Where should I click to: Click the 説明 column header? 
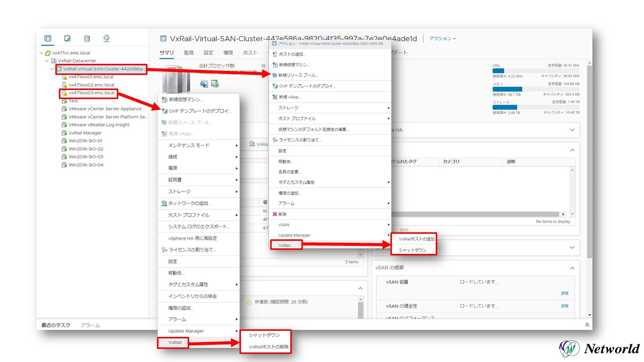539,162
